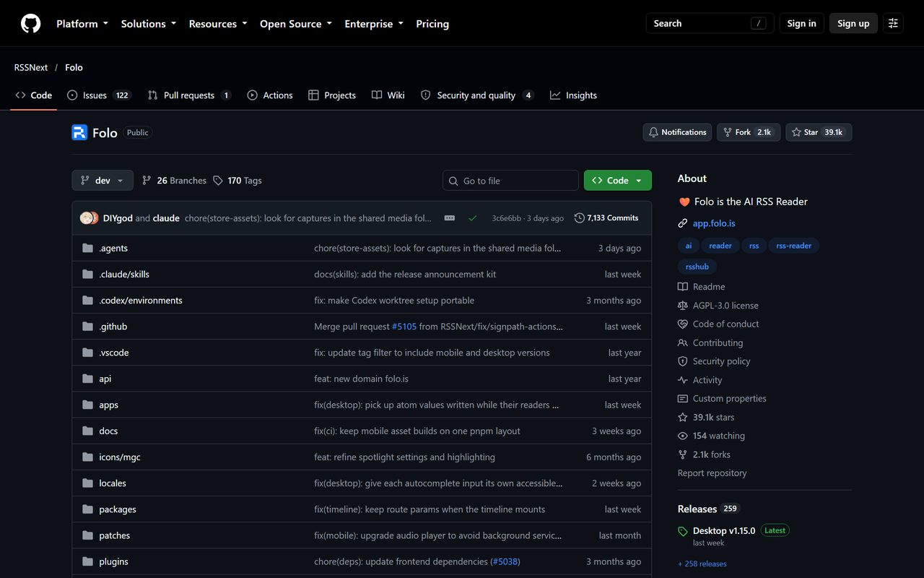The height and width of the screenshot is (578, 924).
Task: Star the Folo repository
Action: pyautogui.click(x=819, y=132)
